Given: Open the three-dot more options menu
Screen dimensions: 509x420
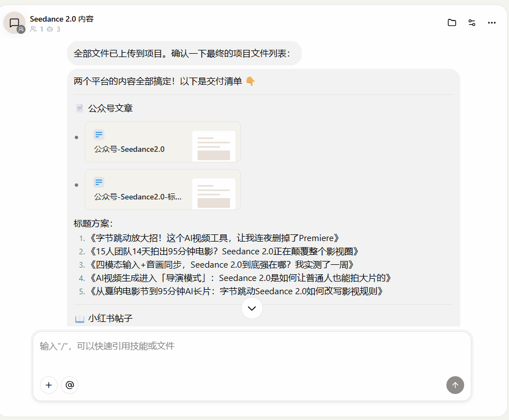Looking at the screenshot, I should [492, 22].
